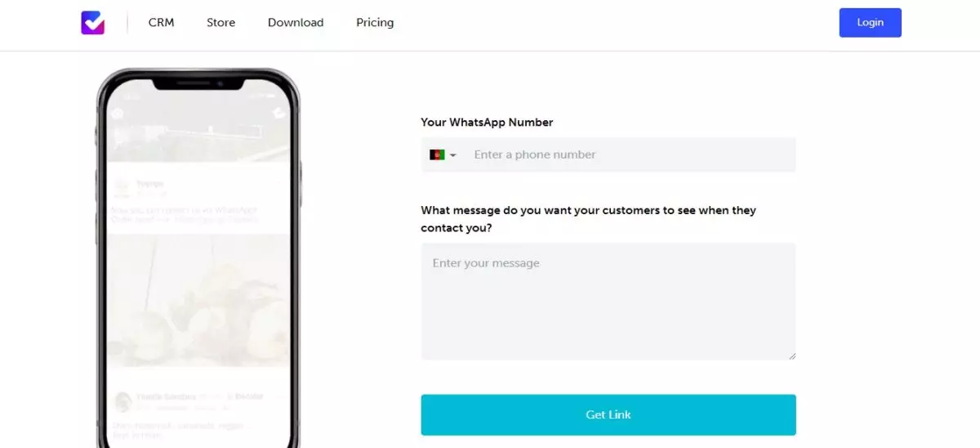Image resolution: width=980 pixels, height=448 pixels.
Task: Focus the phone number input field
Action: (x=630, y=155)
